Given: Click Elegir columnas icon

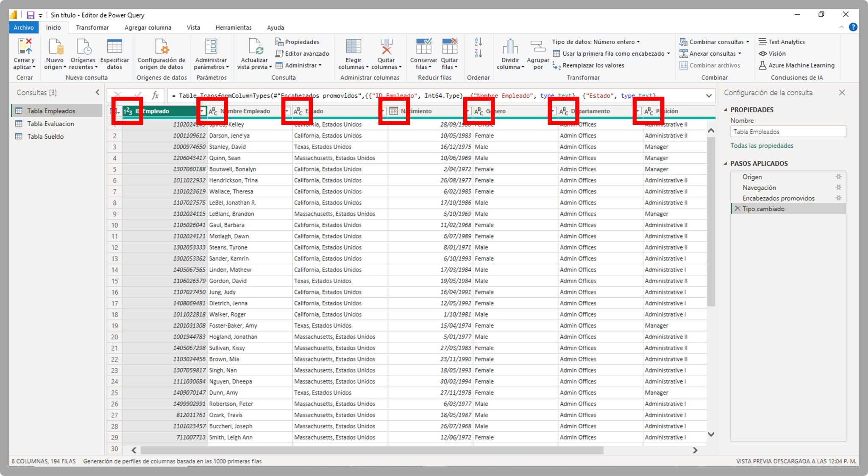Looking at the screenshot, I should (353, 47).
